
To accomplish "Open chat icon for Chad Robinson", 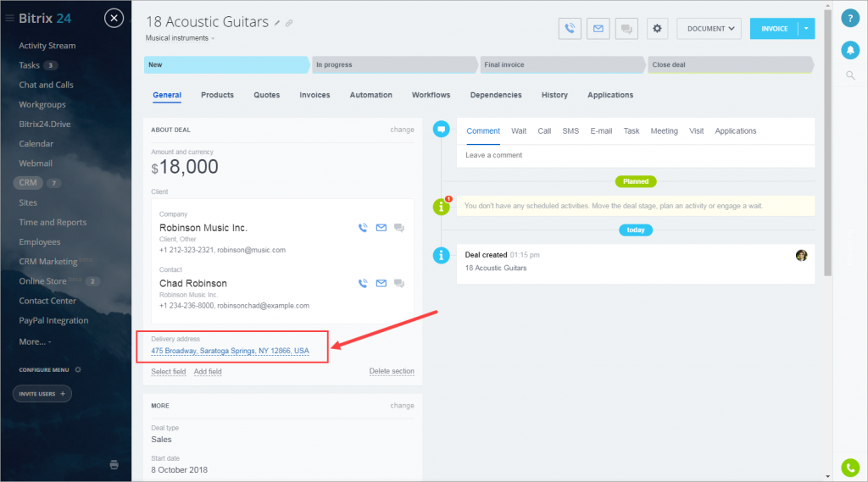I will (x=399, y=283).
